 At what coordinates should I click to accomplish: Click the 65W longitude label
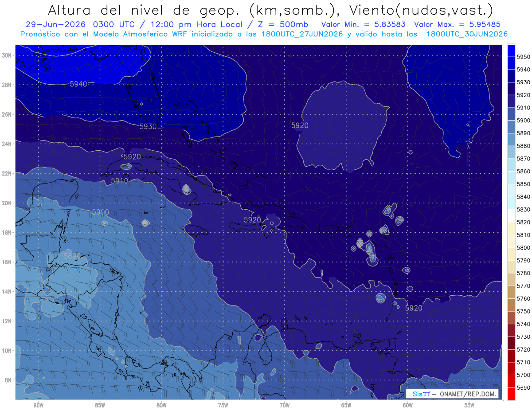point(346,405)
